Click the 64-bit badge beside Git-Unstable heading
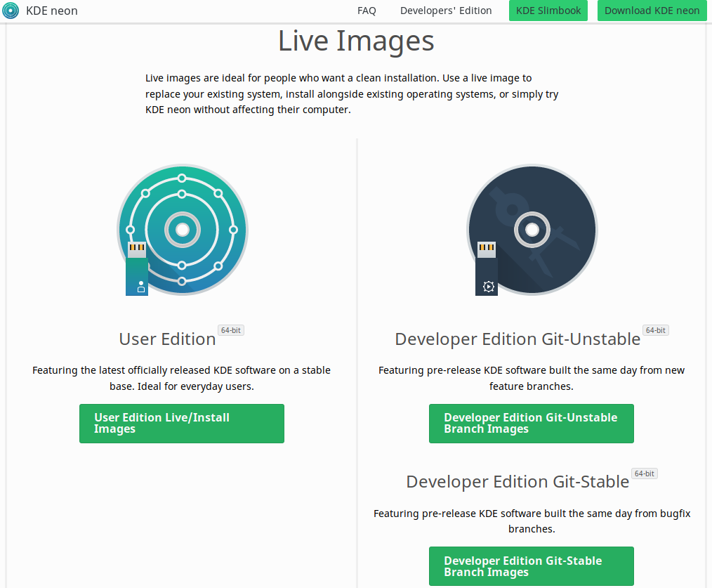This screenshot has width=712, height=588. tap(656, 330)
